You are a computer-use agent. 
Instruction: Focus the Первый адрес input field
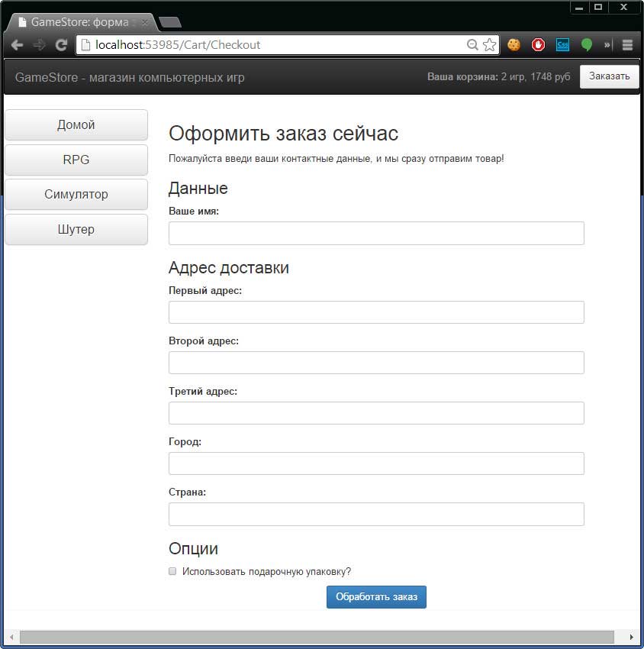(x=376, y=312)
